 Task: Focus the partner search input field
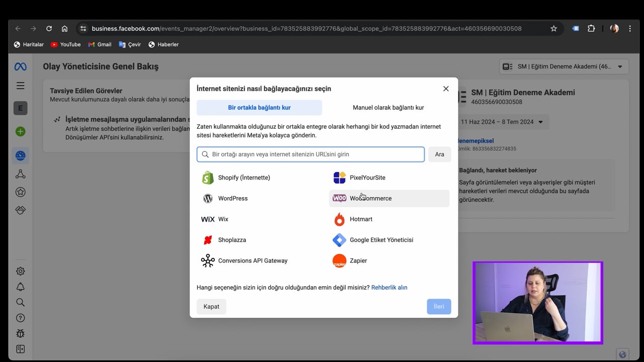pos(310,154)
